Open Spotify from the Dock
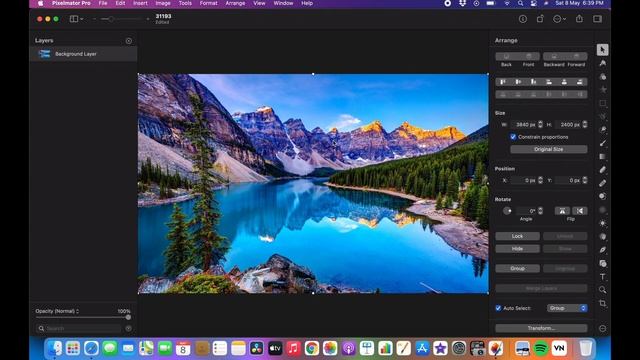 540,349
